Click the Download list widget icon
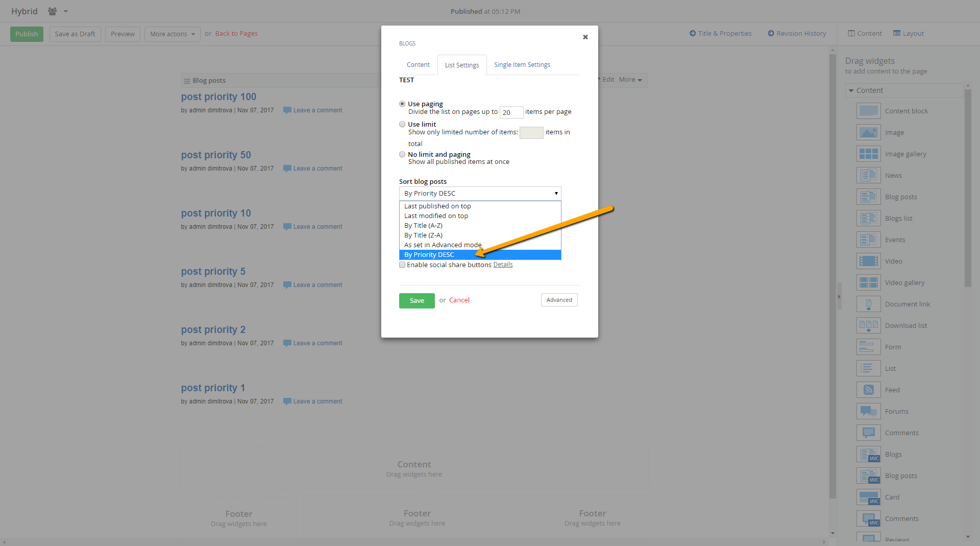Image resolution: width=980 pixels, height=546 pixels. coord(868,325)
